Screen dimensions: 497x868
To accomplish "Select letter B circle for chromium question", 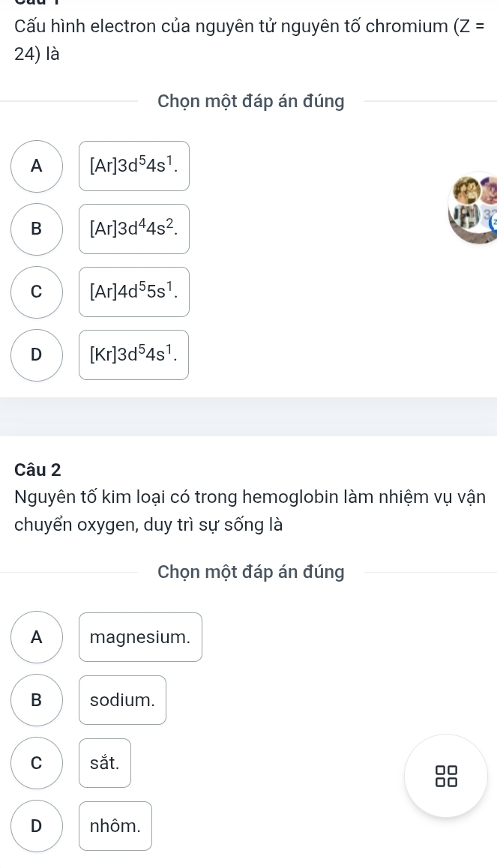I will [x=37, y=229].
